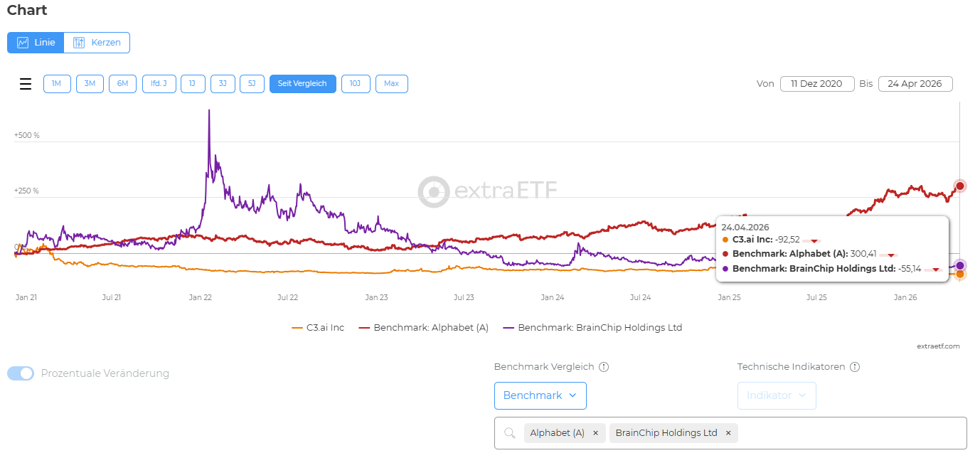Click the Bis end date field
Viewport: 980px width, 458px height.
click(915, 84)
